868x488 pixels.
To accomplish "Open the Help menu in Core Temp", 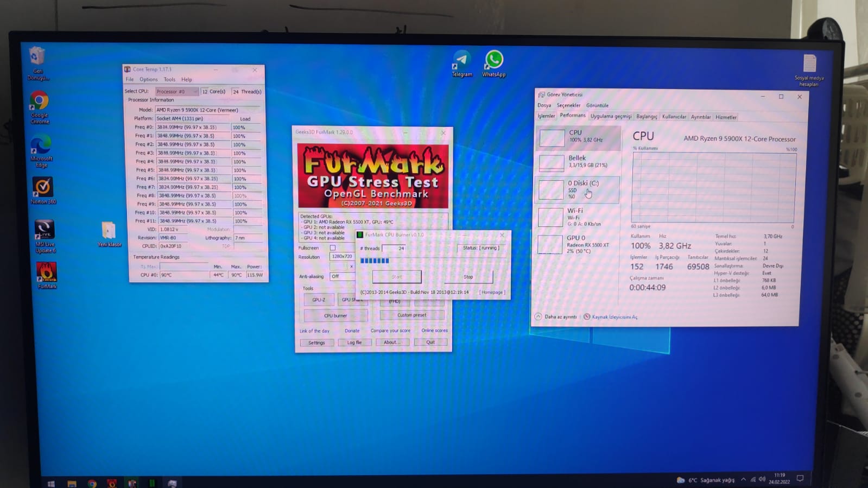I will pyautogui.click(x=187, y=79).
